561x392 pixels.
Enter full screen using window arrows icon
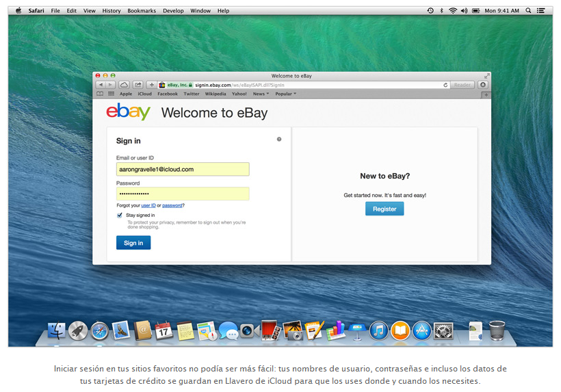[x=486, y=76]
